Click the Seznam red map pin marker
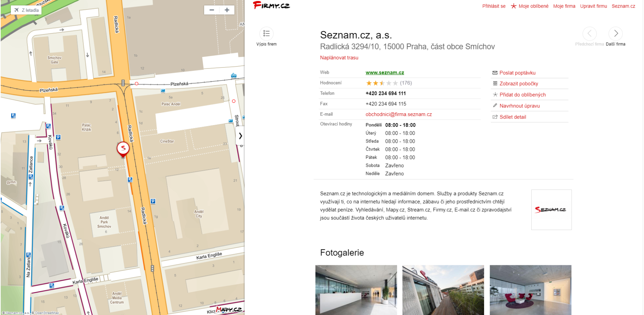This screenshot has height=315, width=644. click(x=123, y=149)
